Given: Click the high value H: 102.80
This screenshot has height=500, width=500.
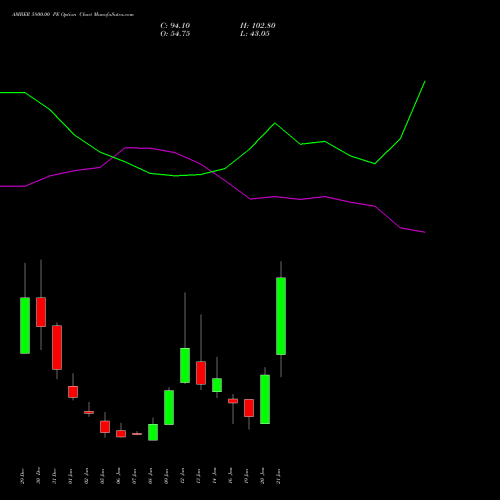Looking at the screenshot, I should coord(258,26).
